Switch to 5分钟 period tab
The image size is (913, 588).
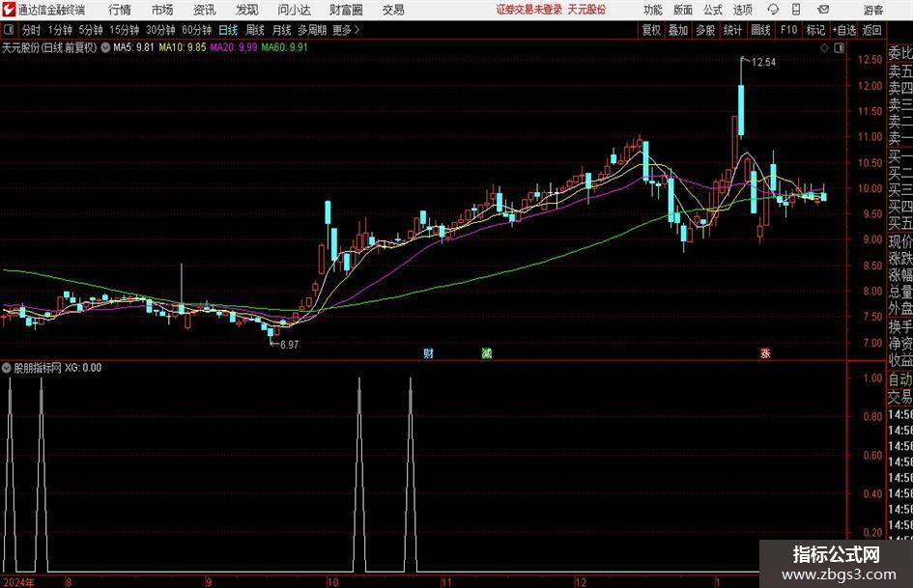tap(90, 30)
